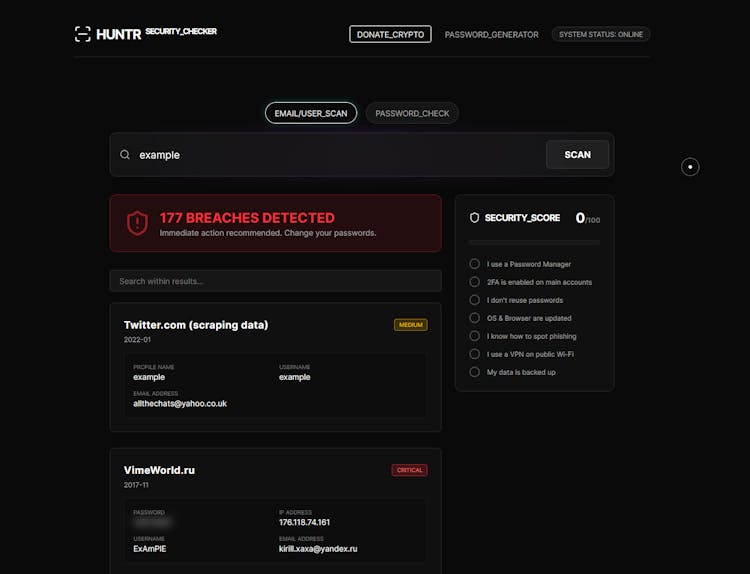Screen dimensions: 750x574
Task: Open the PASSWORD_CHECK tab
Action: coord(412,113)
